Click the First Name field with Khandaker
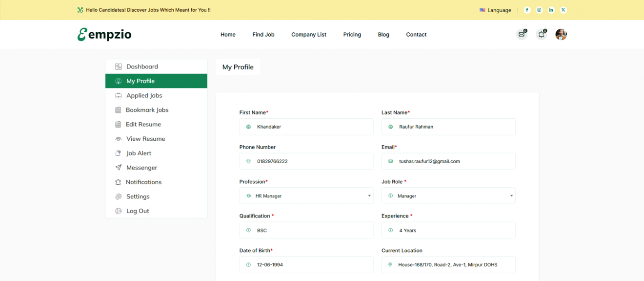This screenshot has height=281, width=644. pos(306,127)
